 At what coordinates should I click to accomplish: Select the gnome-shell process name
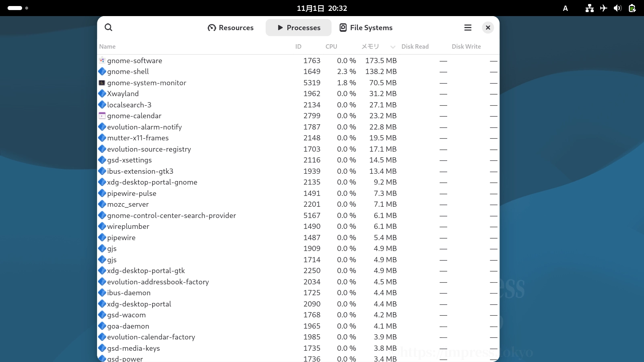click(x=128, y=72)
